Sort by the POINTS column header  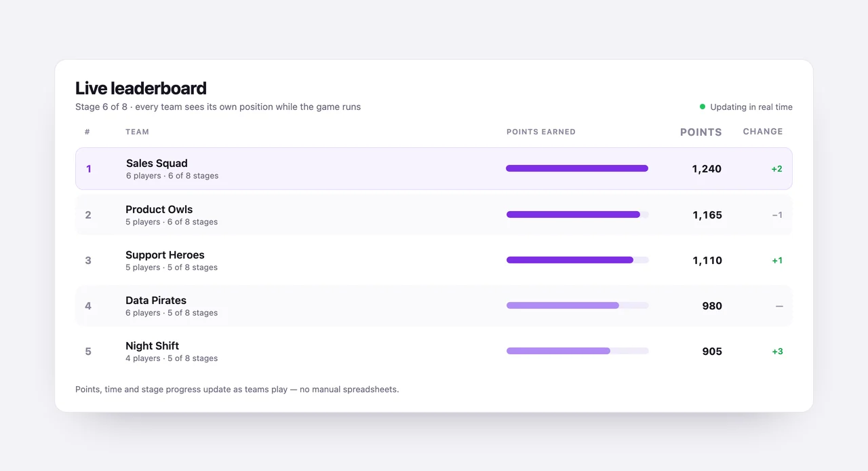[x=701, y=132]
